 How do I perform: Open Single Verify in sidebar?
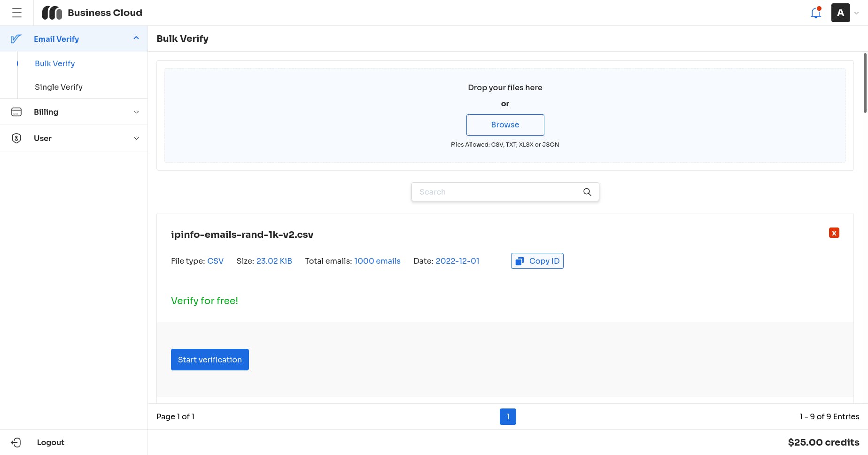(x=59, y=87)
